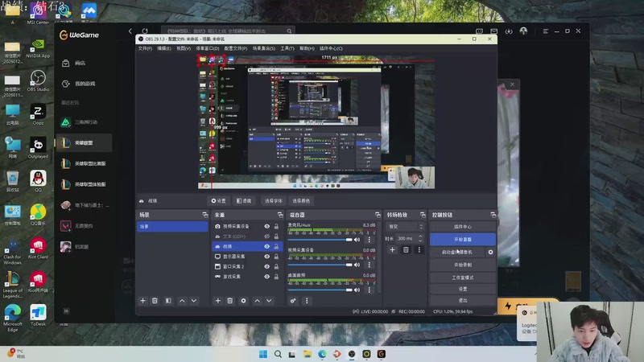Pop out the 控制按钮 dock panel icon
Screen dimensions: 644x362
click(493, 215)
